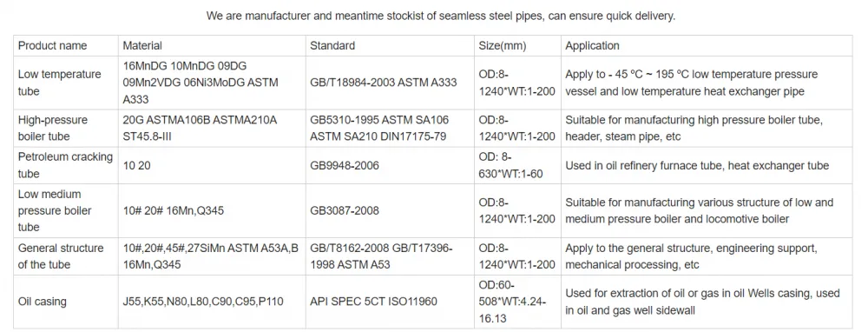This screenshot has width=868, height=332.
Task: Click the Application column header
Action: pos(707,45)
